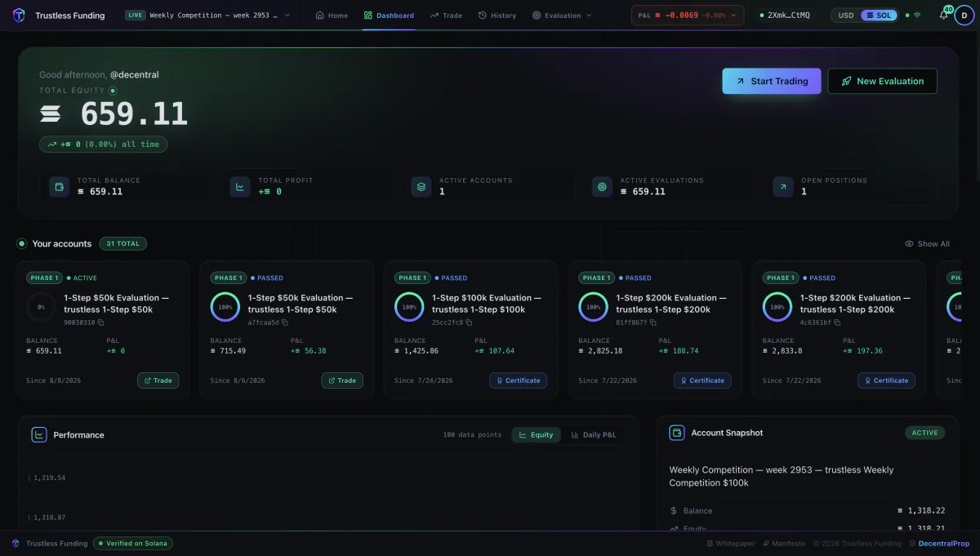This screenshot has height=556, width=980.
Task: Click the 100% progress ring on 25cc2fc8 card
Action: pos(409,307)
